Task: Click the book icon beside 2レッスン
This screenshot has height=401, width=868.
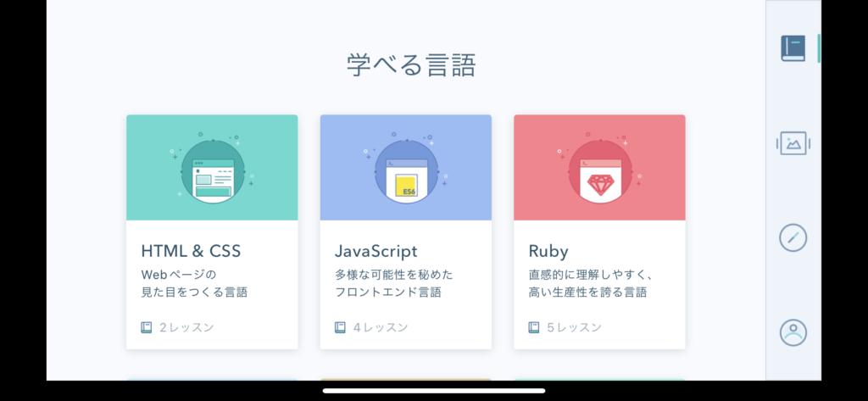Action: pos(146,327)
